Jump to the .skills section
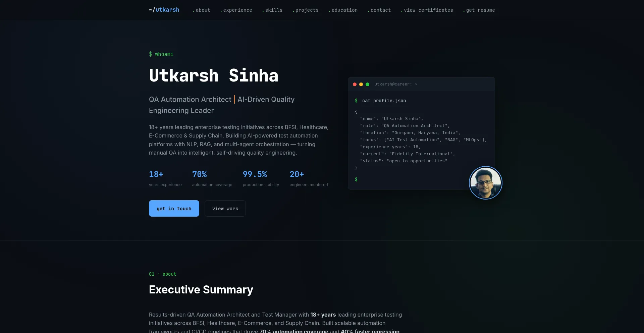The image size is (644, 333). [272, 10]
